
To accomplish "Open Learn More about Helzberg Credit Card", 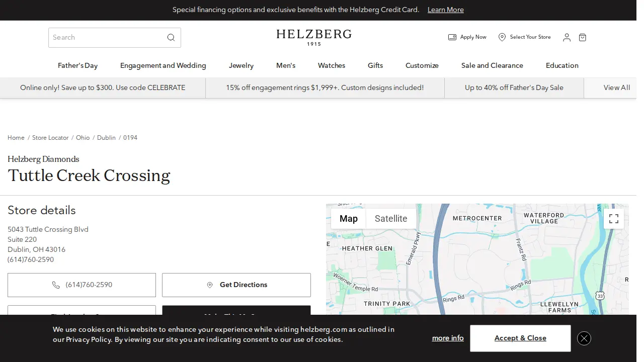I will click(x=446, y=10).
